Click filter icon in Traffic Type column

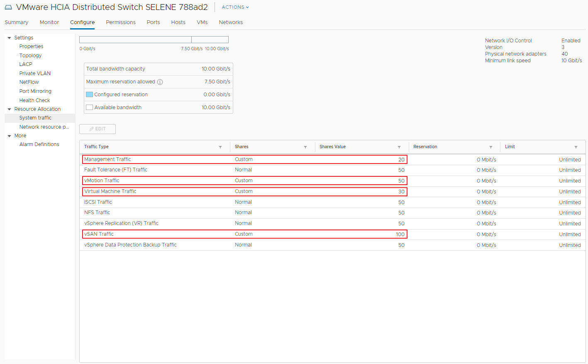click(x=220, y=147)
